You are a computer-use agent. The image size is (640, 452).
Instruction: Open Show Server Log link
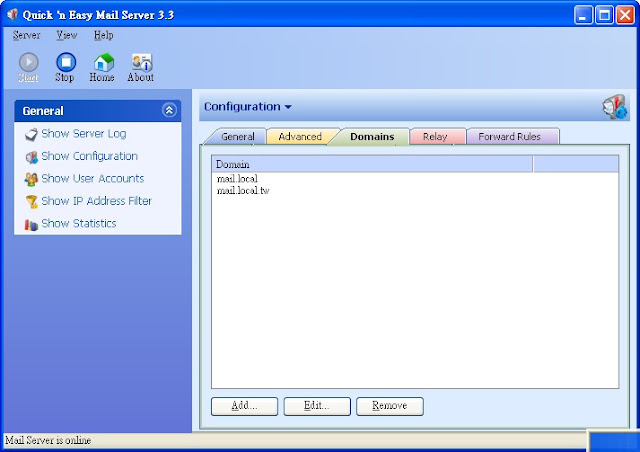84,134
